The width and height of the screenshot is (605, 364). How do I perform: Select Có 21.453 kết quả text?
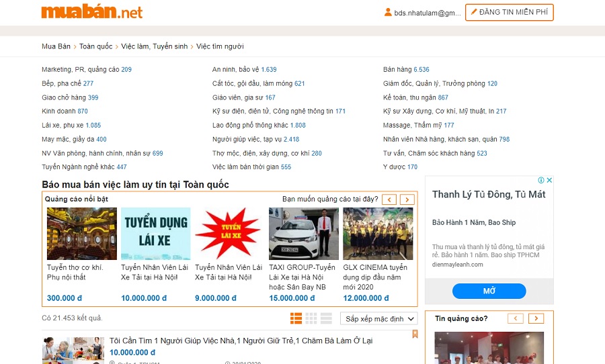coord(72,318)
